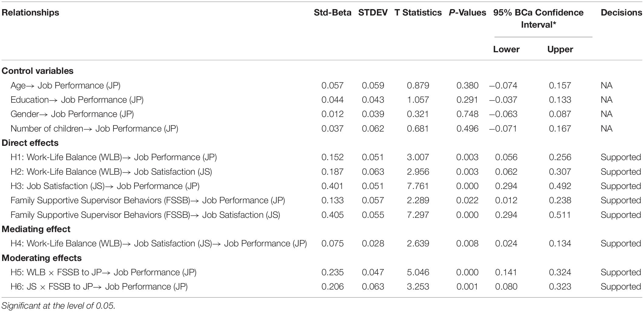
Task: Select upper bound 0.087 in Gender row
Action: tap(560, 114)
